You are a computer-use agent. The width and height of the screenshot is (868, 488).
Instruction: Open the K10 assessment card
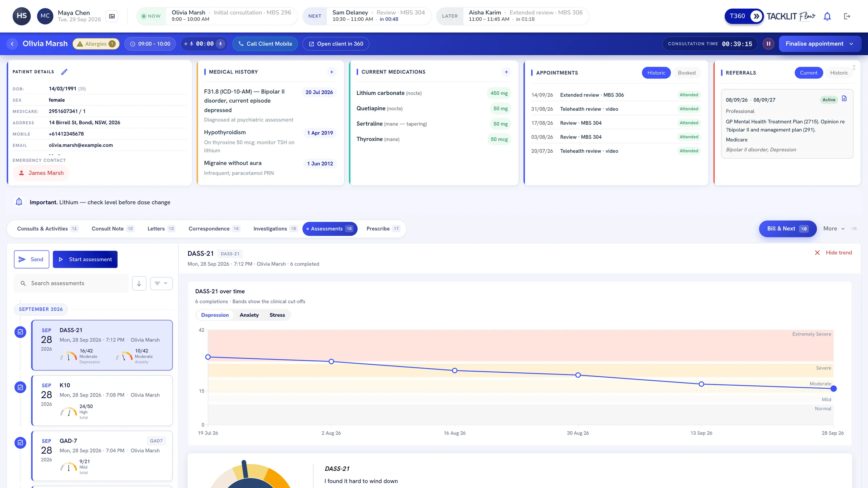tap(102, 401)
